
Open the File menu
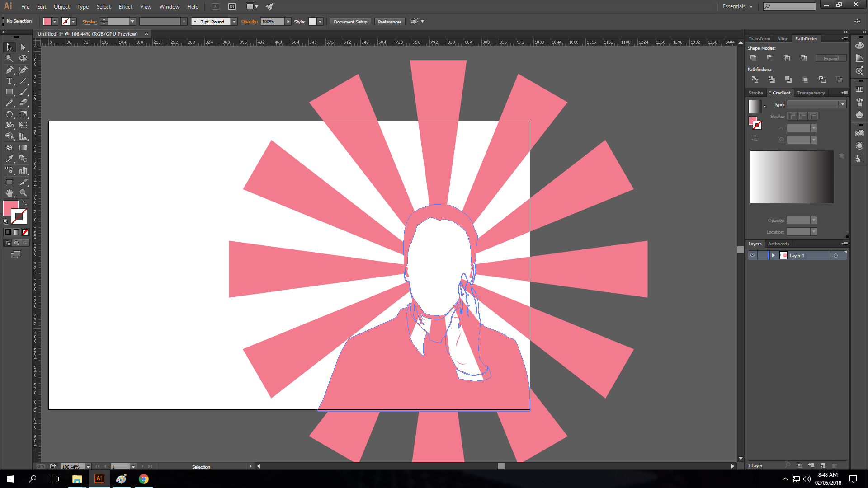[25, 7]
